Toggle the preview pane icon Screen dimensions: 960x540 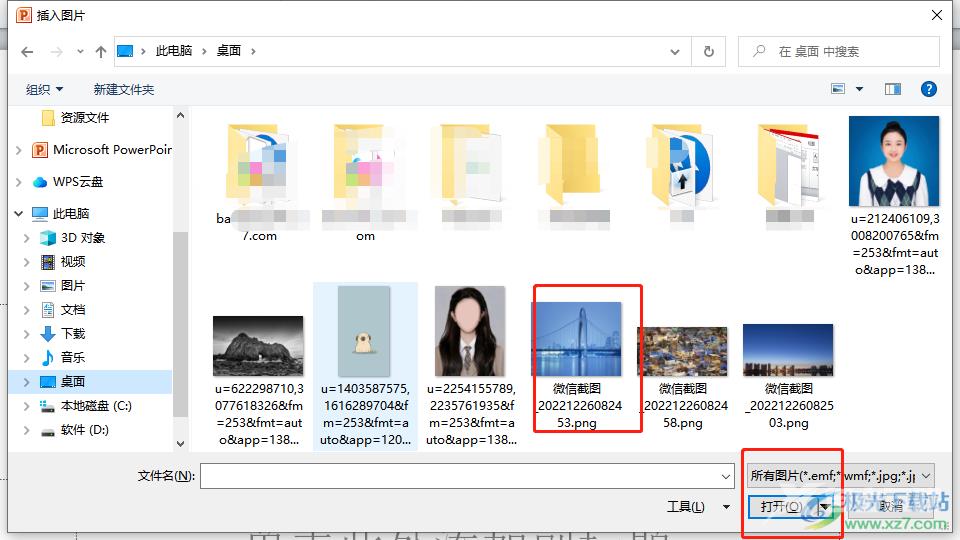(893, 89)
